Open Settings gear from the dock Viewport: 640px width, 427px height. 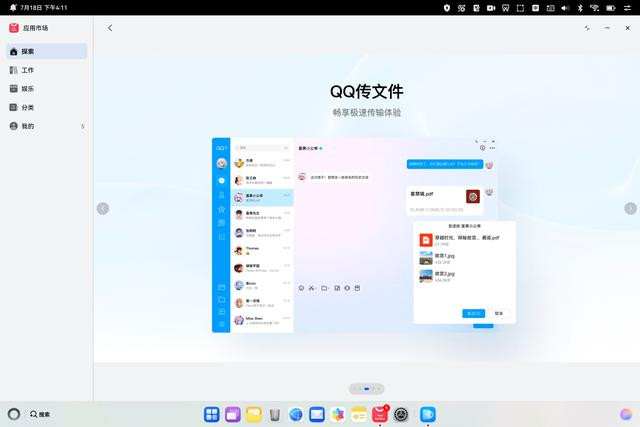(x=401, y=414)
